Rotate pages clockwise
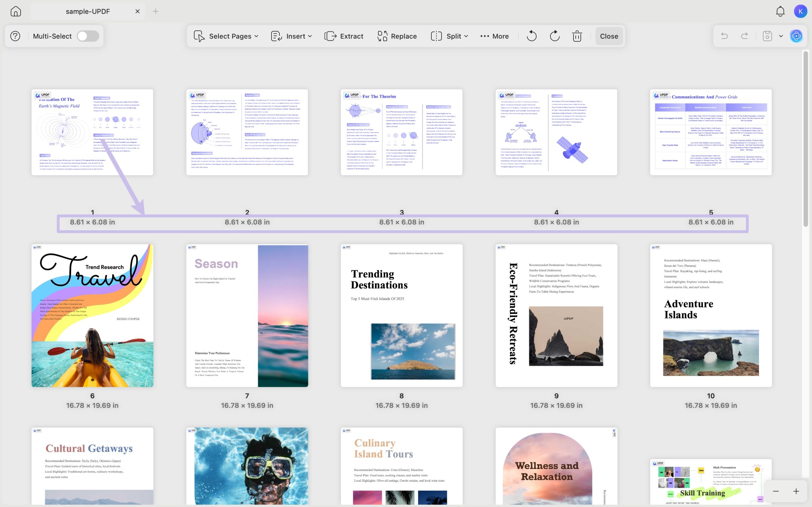The image size is (812, 507). click(x=554, y=36)
